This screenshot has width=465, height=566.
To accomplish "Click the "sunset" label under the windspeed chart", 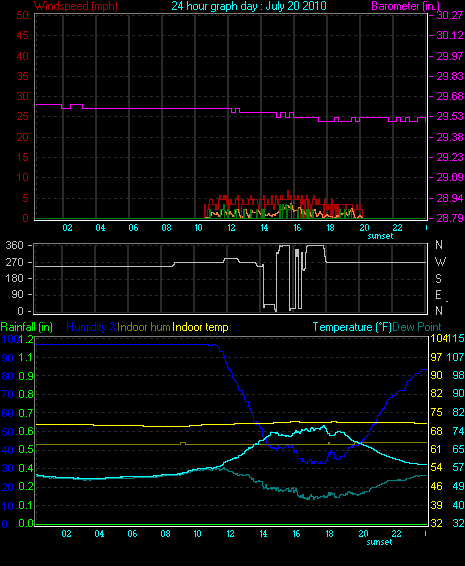I will point(380,236).
